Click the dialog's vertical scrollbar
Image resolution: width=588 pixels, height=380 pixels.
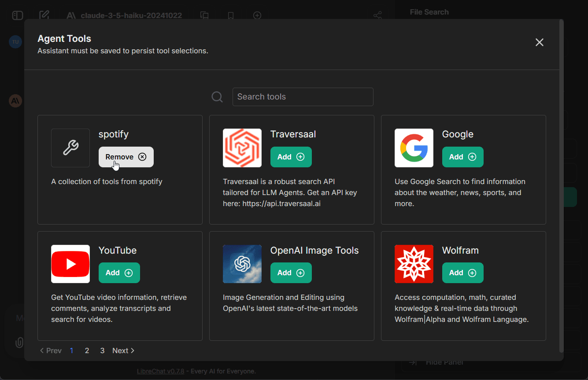pos(561,185)
